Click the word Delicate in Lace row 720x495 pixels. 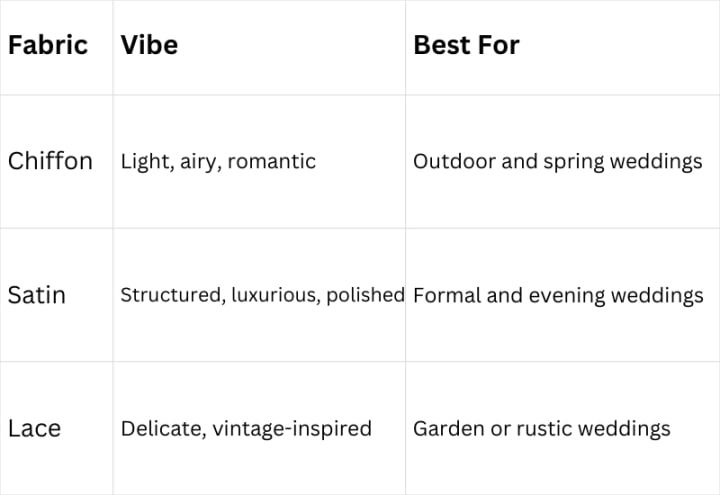tap(163, 429)
